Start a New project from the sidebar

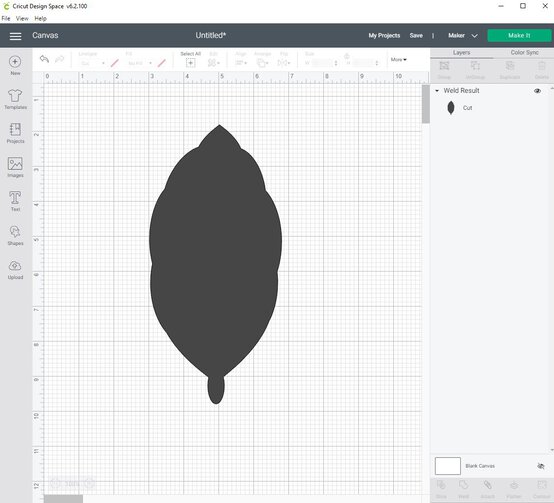[x=15, y=65]
